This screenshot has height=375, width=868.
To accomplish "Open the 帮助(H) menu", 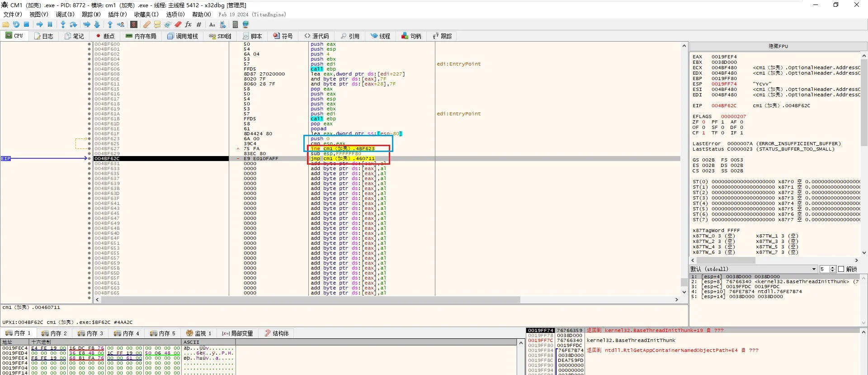I will tap(202, 14).
